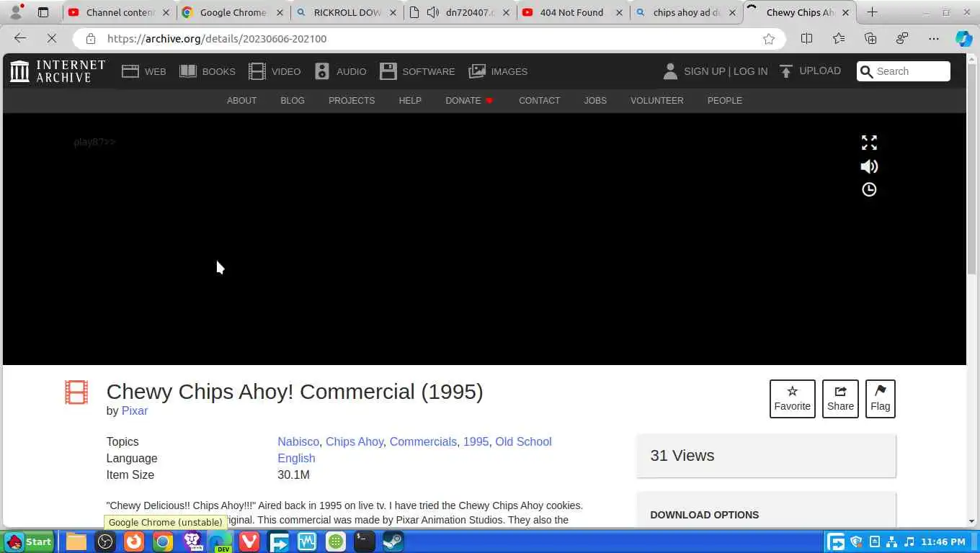The height and width of the screenshot is (553, 980).
Task: Open the BOOKS section
Action: click(208, 71)
